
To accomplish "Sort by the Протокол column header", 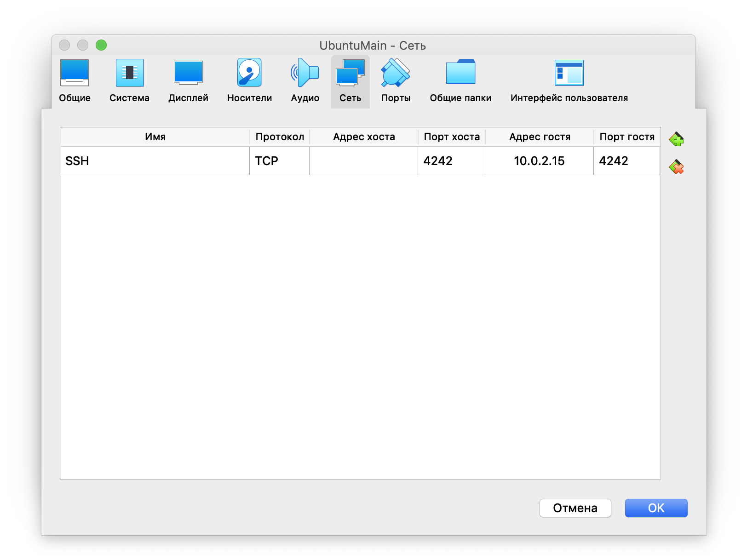I will [x=280, y=137].
